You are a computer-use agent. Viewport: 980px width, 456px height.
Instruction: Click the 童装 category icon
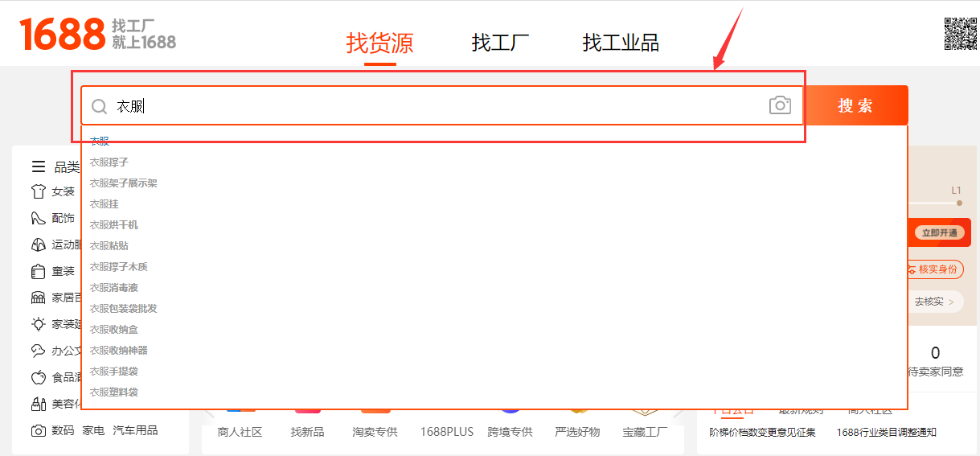pyautogui.click(x=38, y=271)
